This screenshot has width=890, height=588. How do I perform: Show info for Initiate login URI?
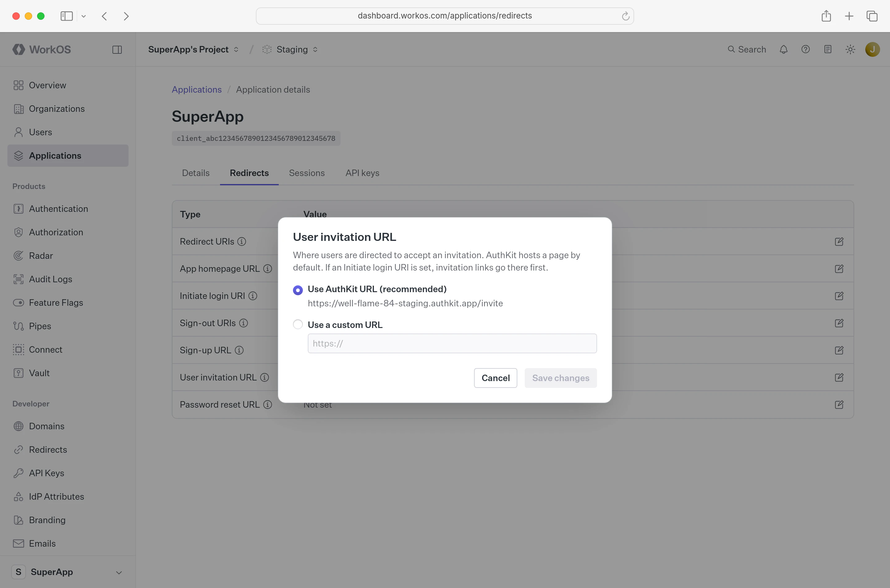point(253,296)
